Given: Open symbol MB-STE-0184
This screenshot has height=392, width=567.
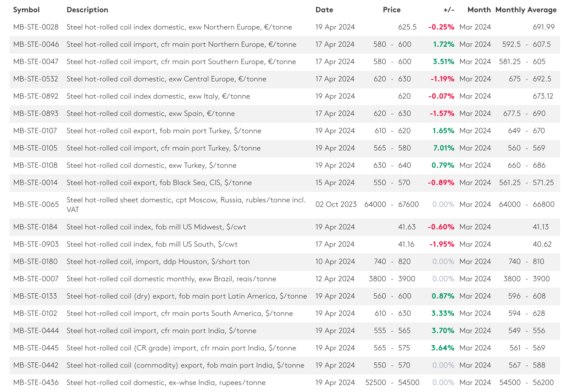Looking at the screenshot, I should [35, 227].
